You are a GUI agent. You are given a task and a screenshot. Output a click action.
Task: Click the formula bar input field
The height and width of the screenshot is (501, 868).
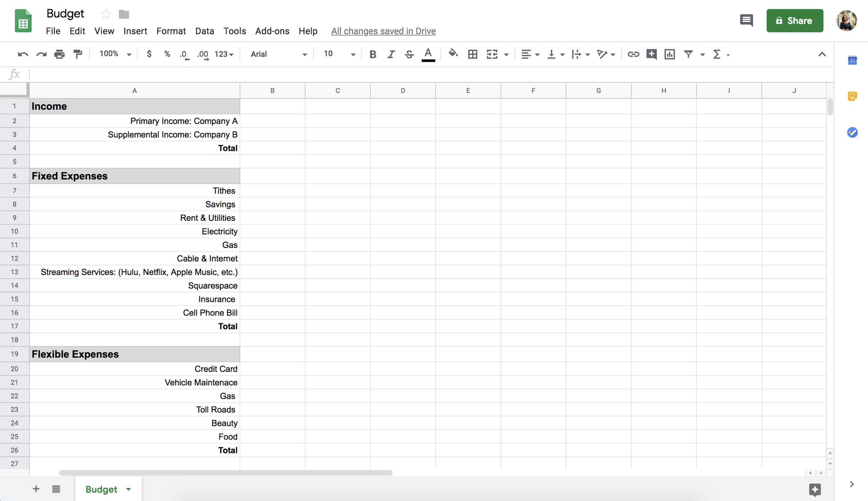pos(417,74)
